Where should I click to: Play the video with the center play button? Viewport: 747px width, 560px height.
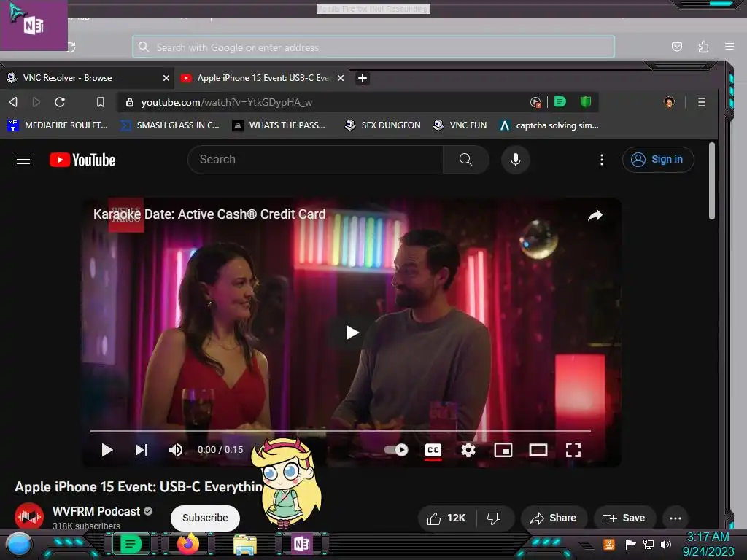coord(352,332)
